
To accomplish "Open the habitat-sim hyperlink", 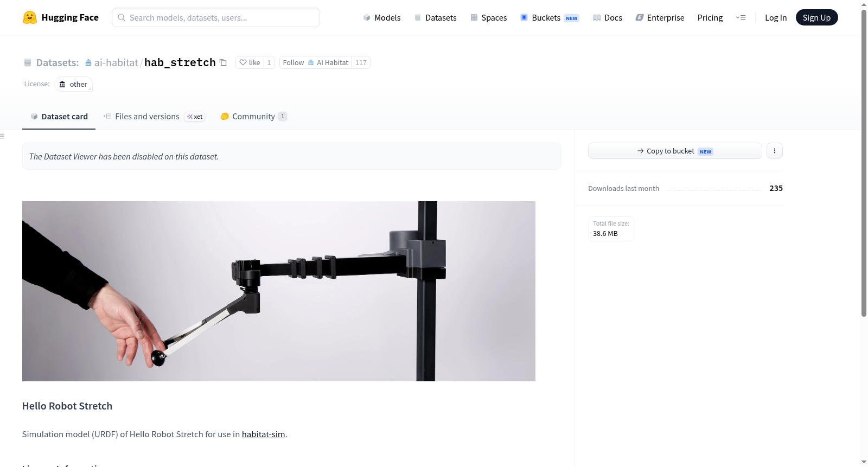I will 264,434.
